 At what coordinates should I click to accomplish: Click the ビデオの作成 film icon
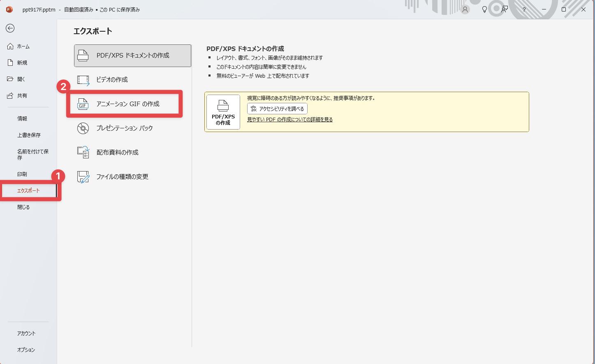pyautogui.click(x=83, y=80)
